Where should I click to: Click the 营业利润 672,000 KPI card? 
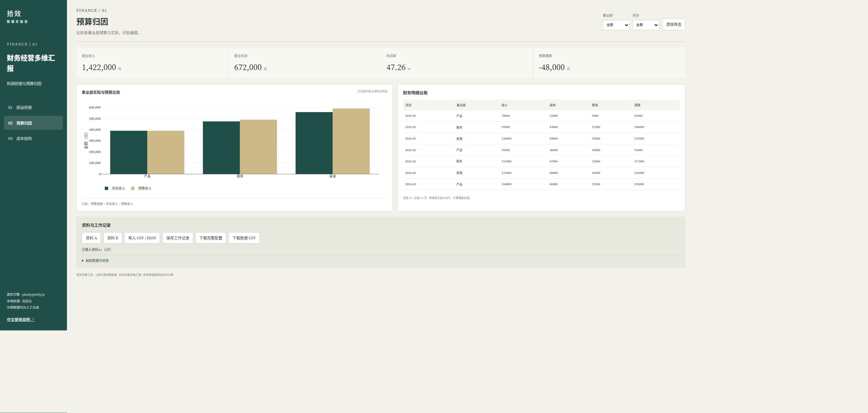305,63
